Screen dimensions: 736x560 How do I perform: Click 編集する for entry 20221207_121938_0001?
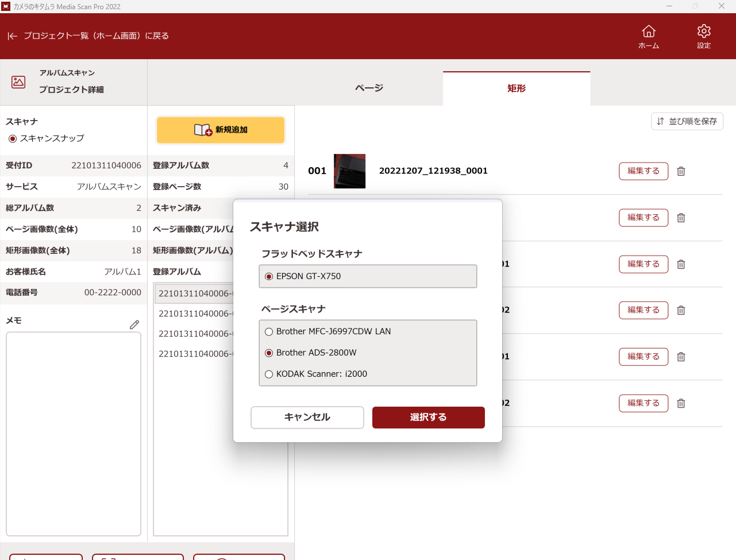pyautogui.click(x=643, y=171)
